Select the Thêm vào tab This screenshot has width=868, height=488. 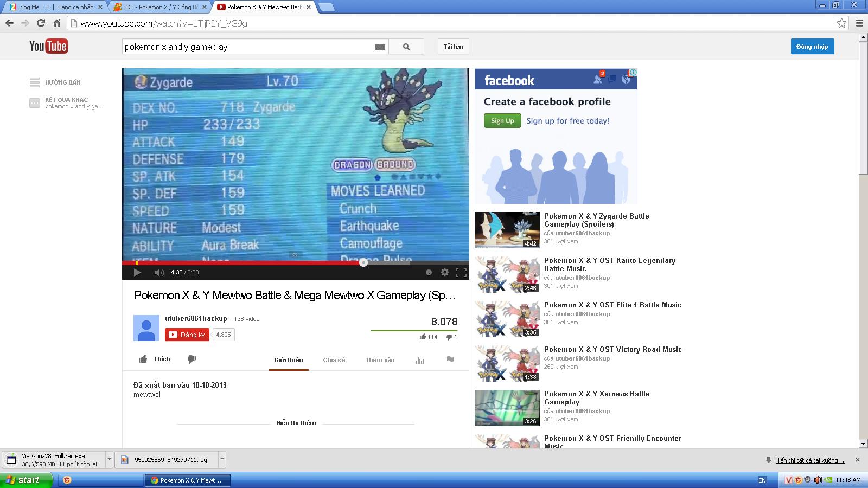[x=380, y=360]
